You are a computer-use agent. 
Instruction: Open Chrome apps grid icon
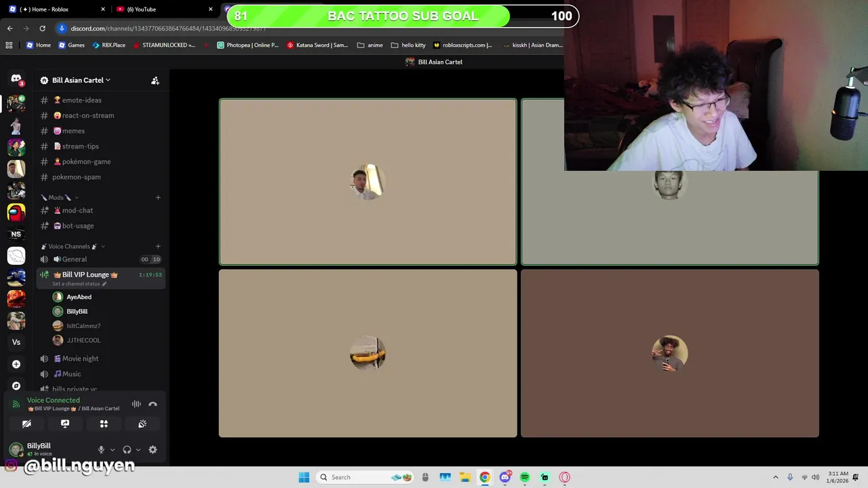pos(9,45)
